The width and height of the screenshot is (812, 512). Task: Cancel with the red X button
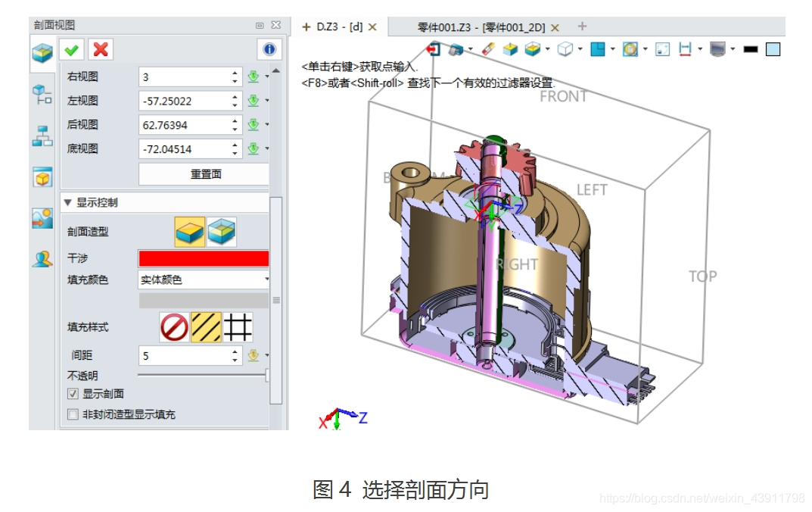point(101,50)
